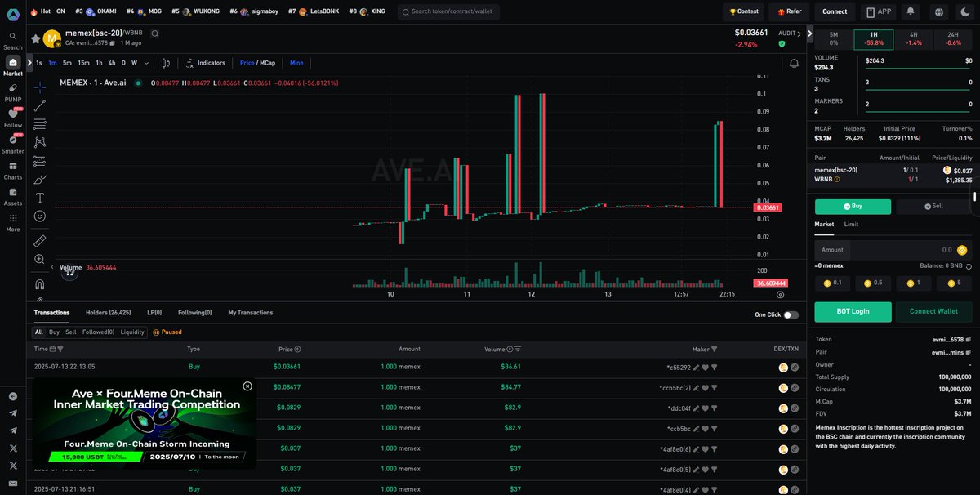Open Follow in left sidebar
The image size is (980, 495).
pyautogui.click(x=13, y=118)
